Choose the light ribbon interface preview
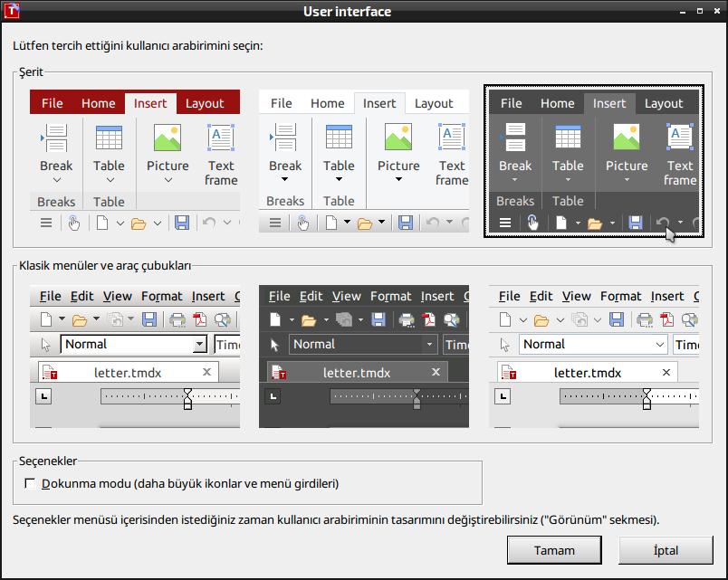Viewport: 728px width, 580px height. (x=363, y=161)
